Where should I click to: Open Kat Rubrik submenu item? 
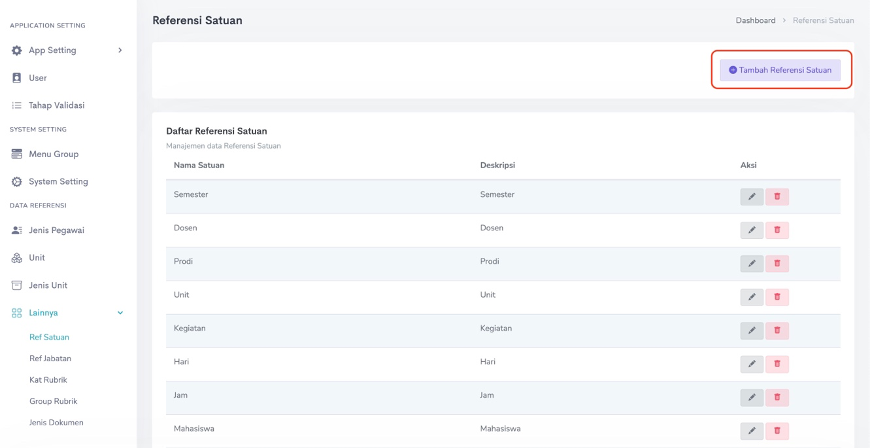click(48, 380)
